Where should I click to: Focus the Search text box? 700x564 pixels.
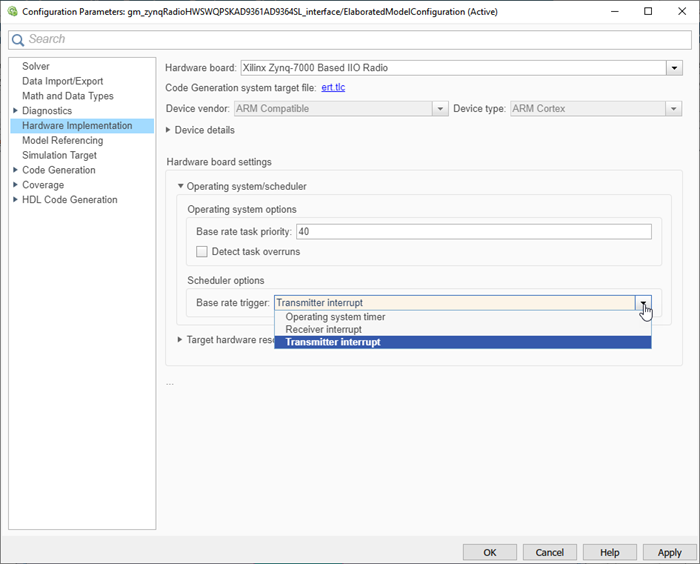tap(350, 39)
